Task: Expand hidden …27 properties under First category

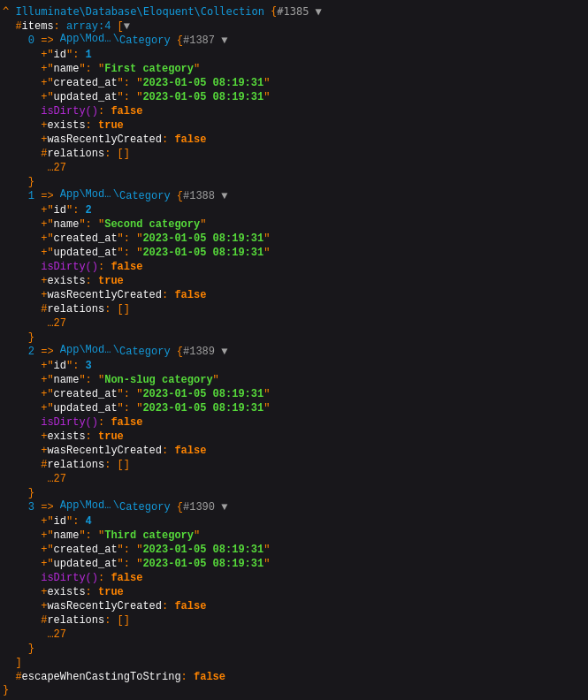Action: coord(57,168)
